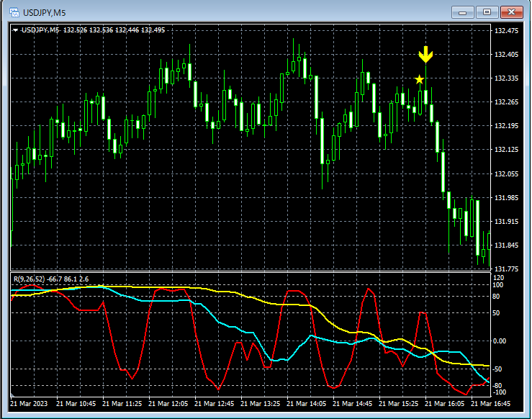Image resolution: width=532 pixels, height=419 pixels.
Task: Maximize the USDJPY,M5 chart window
Action: point(487,12)
